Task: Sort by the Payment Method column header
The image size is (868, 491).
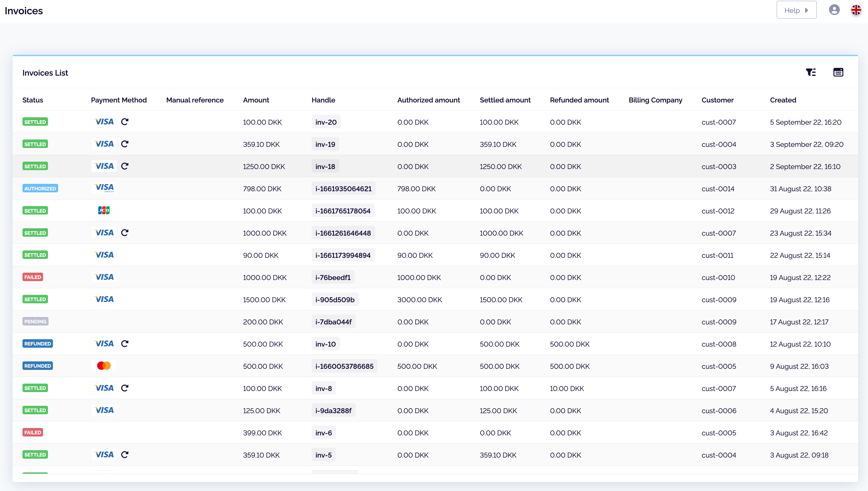Action: (x=119, y=100)
